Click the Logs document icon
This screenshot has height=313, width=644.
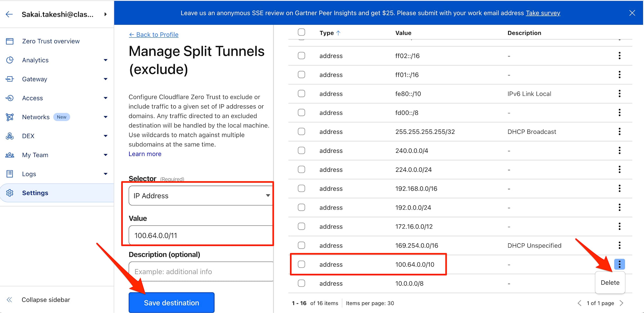(x=10, y=174)
